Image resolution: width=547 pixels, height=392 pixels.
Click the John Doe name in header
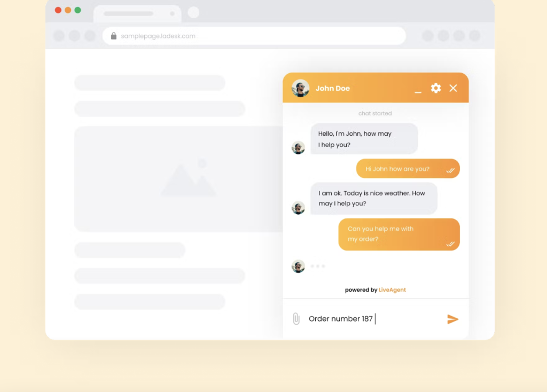coord(332,88)
